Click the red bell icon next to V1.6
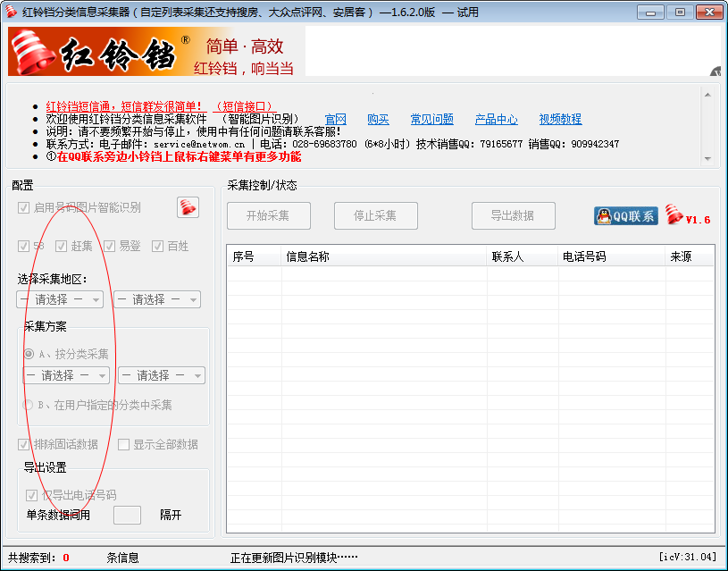The image size is (728, 571). click(x=674, y=214)
